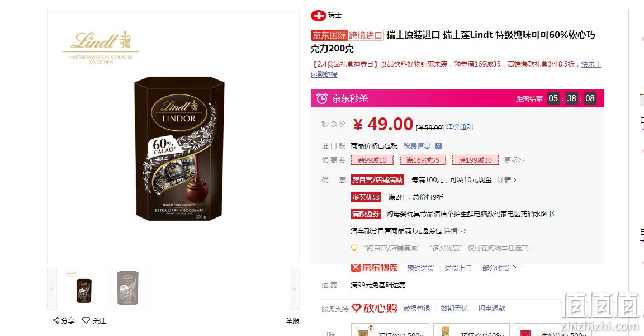The width and height of the screenshot is (644, 336).
Task: Select the 满169减35 coupon
Action: [x=423, y=160]
